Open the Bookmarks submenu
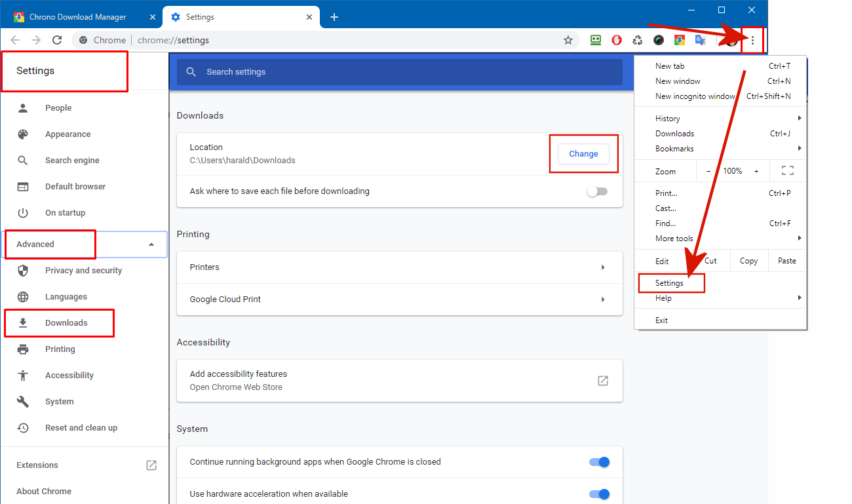Screen dimensions: 852x504 (x=720, y=149)
